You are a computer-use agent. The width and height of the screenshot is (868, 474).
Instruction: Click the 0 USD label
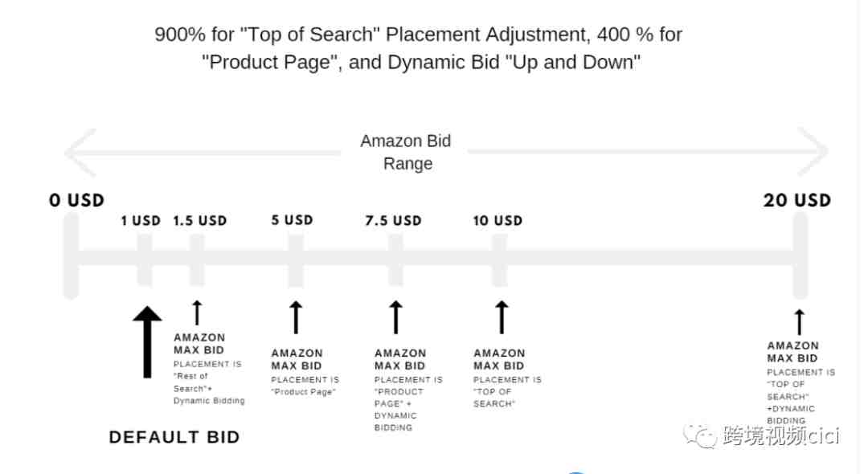[77, 200]
